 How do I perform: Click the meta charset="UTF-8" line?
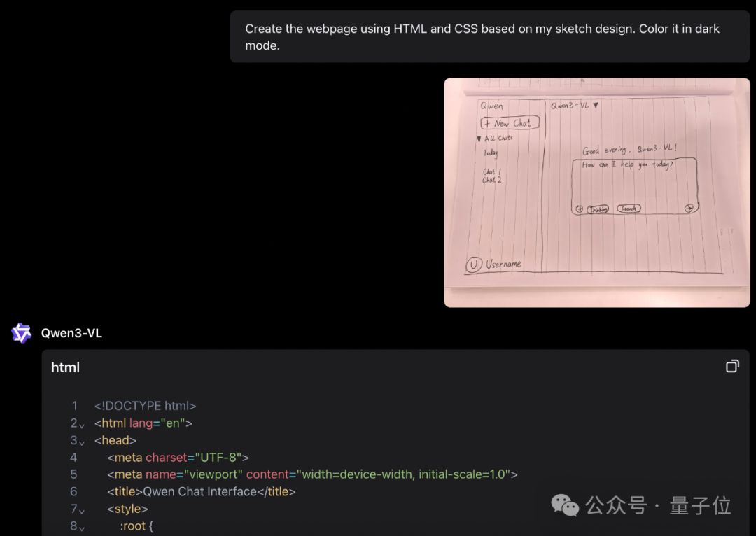[x=178, y=458]
